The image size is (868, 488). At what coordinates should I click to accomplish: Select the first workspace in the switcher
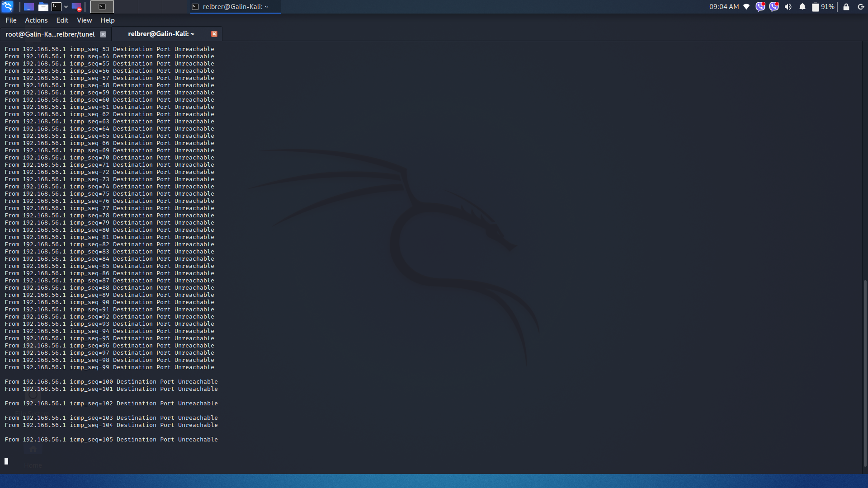102,7
